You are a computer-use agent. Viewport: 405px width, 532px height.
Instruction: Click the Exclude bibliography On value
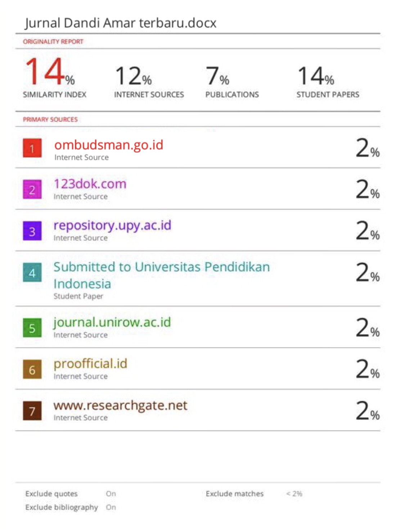point(111,507)
